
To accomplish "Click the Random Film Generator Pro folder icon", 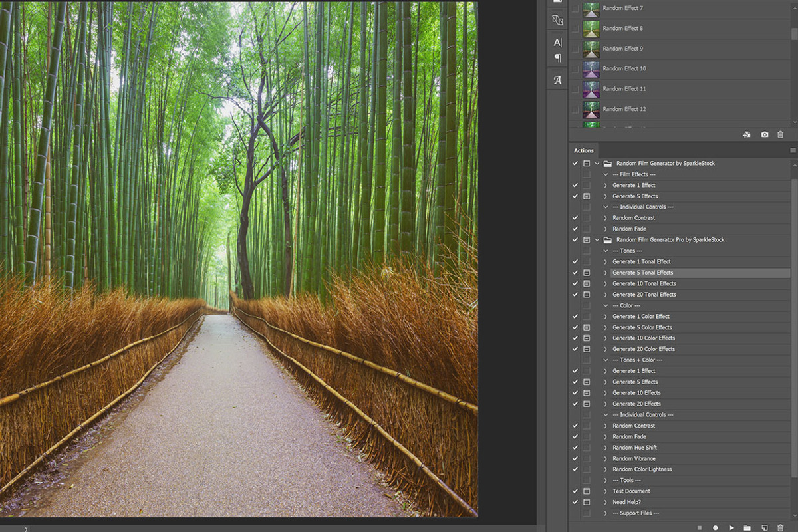I will (x=607, y=239).
